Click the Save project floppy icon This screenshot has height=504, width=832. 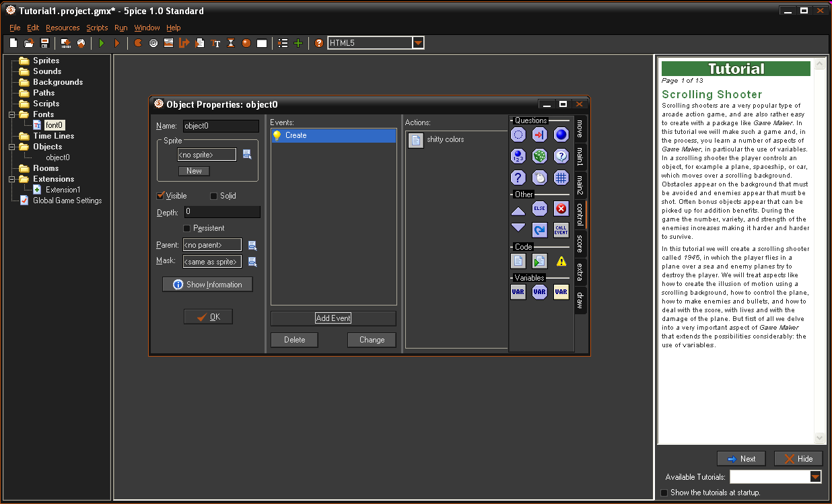tap(44, 43)
